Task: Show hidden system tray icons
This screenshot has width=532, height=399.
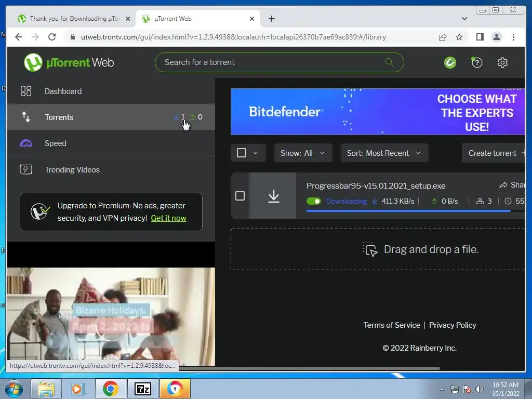Action: tap(442, 389)
